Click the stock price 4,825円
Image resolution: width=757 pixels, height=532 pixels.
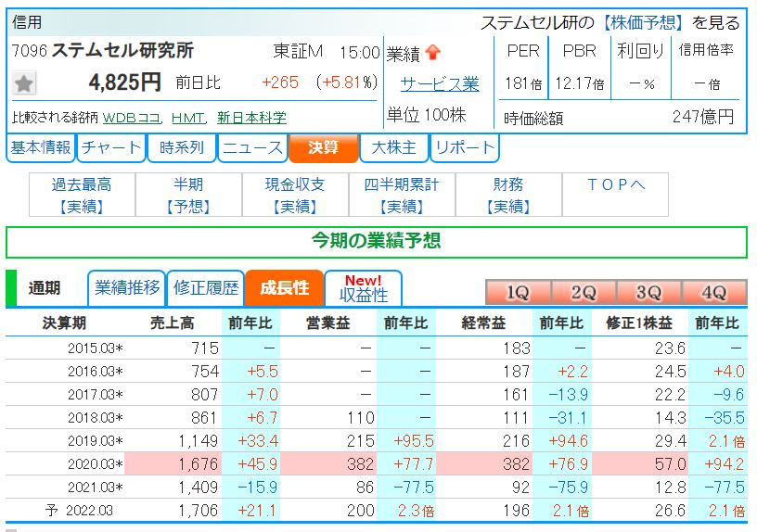(x=124, y=82)
